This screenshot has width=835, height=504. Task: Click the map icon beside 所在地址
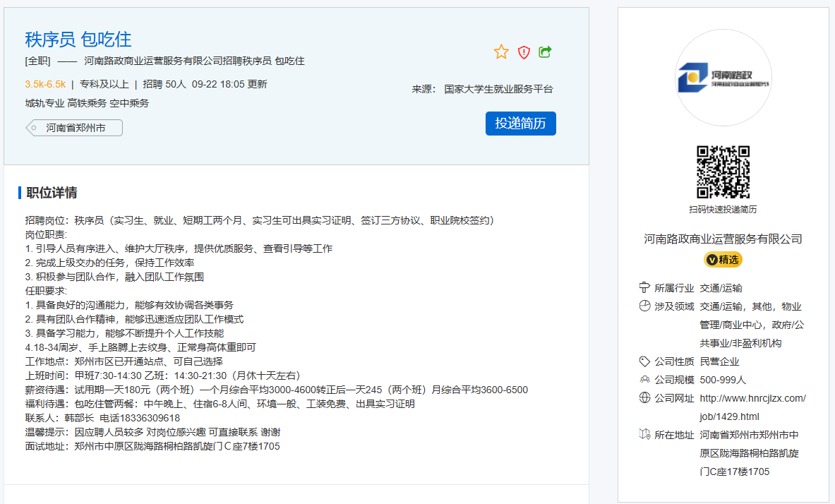(x=644, y=435)
